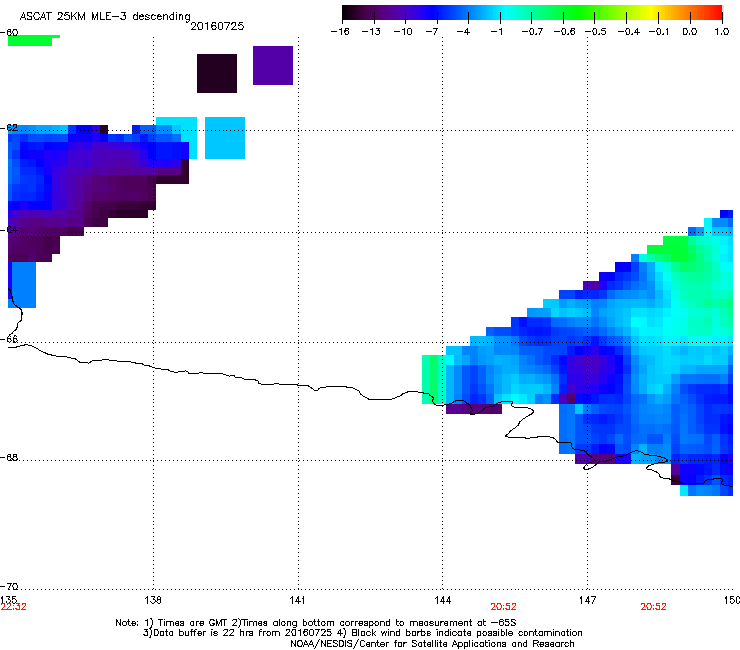The height and width of the screenshot is (650, 740).
Task: Click the longitude label '147'
Action: pos(587,600)
